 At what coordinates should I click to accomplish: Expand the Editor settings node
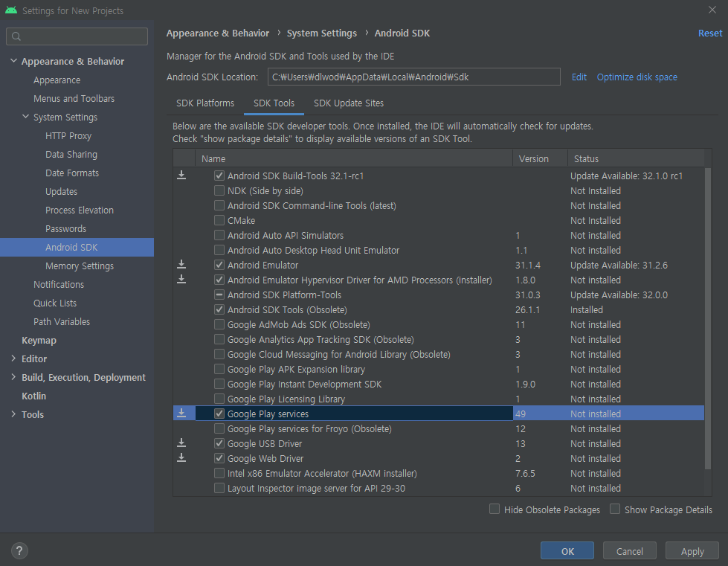[x=13, y=358]
